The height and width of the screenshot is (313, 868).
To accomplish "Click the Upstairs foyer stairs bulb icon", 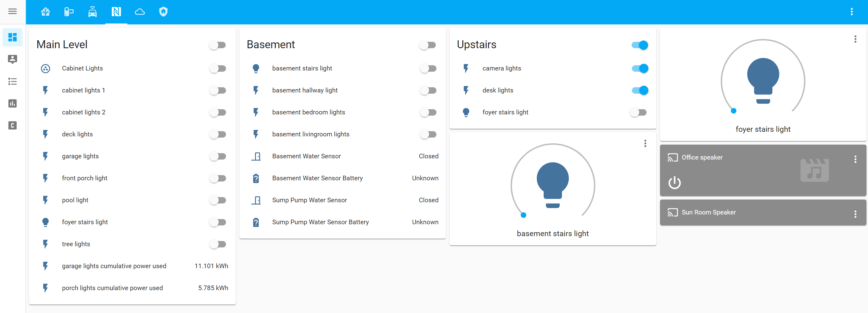I will point(466,112).
